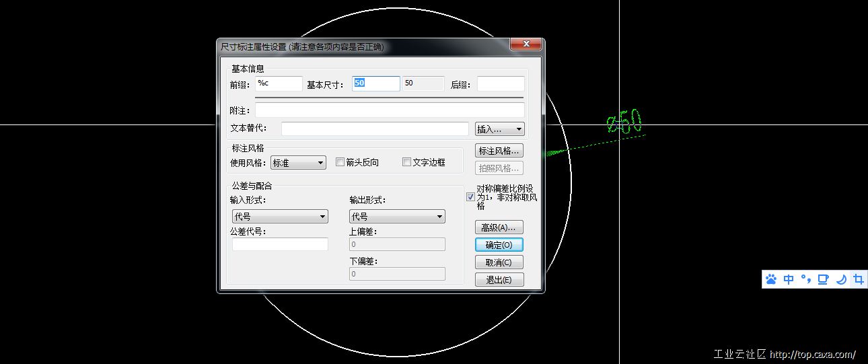Uncheck the 对称偏差比例设为1 checkbox
Viewport: 868px width, 364px height.
470,197
